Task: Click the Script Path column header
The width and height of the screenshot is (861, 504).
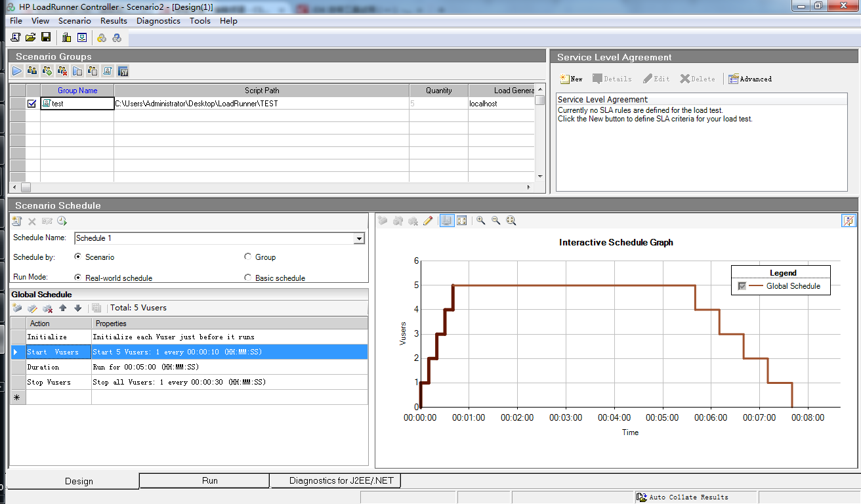Action: click(262, 91)
